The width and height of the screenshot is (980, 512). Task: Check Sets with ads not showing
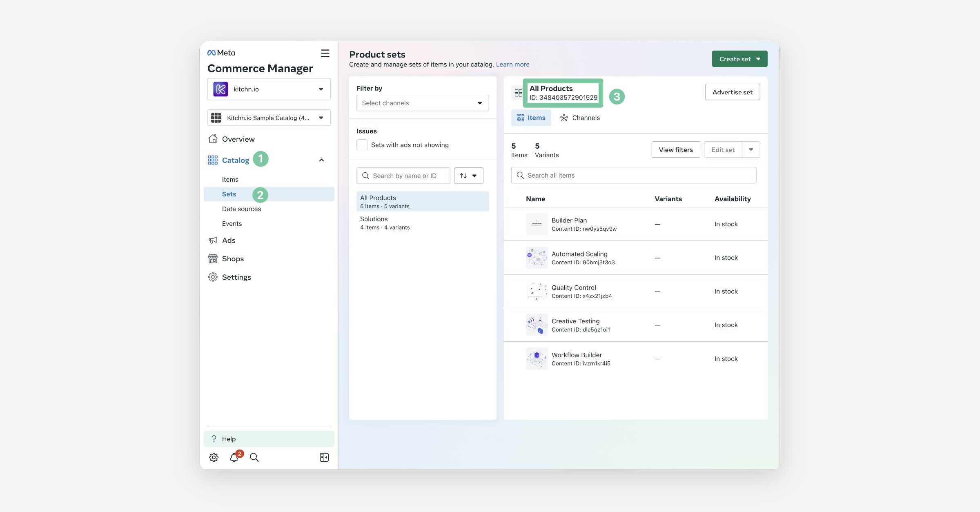(362, 145)
